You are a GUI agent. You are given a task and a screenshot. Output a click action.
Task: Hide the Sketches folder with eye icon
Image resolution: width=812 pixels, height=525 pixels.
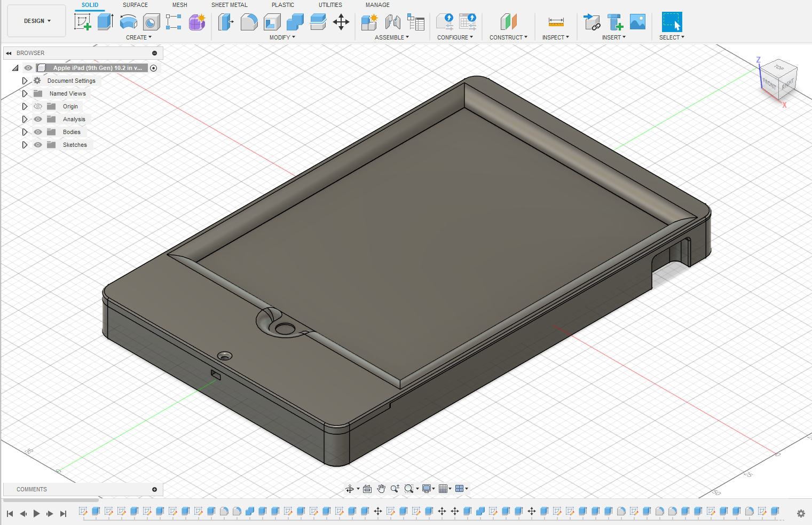[38, 145]
